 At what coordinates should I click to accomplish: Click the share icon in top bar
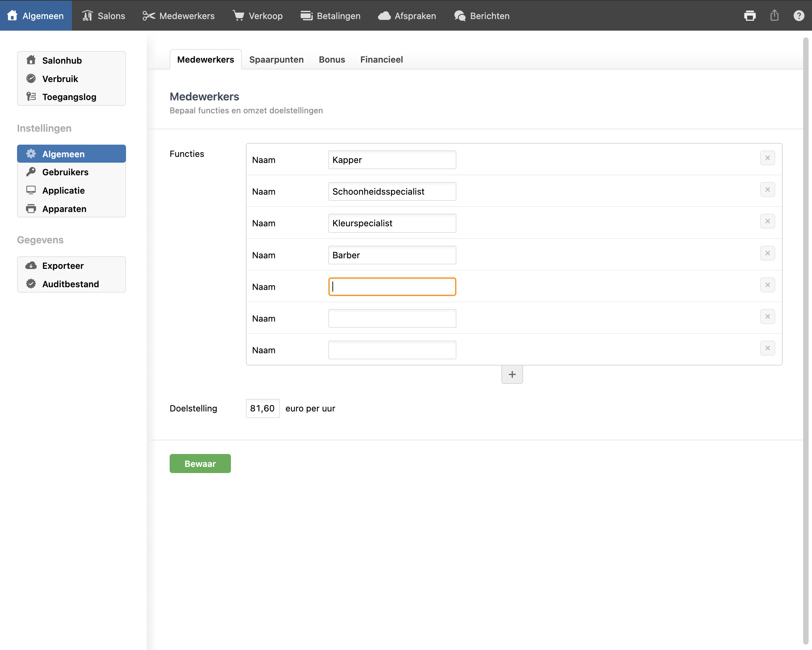(774, 16)
